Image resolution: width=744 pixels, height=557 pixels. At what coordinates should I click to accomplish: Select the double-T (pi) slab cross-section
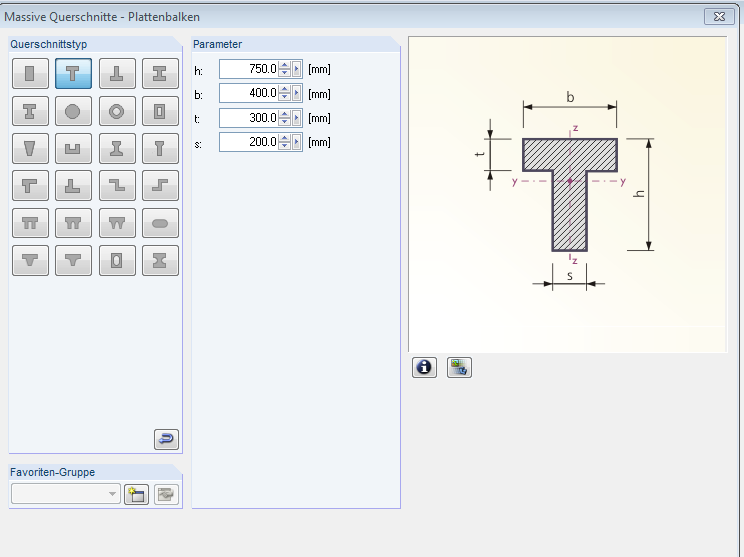click(x=30, y=223)
